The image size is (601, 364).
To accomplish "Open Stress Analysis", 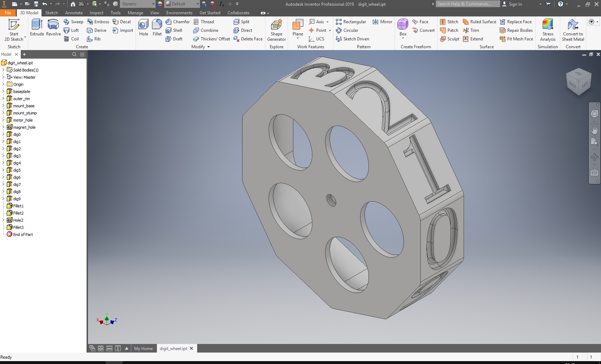I will [x=548, y=30].
